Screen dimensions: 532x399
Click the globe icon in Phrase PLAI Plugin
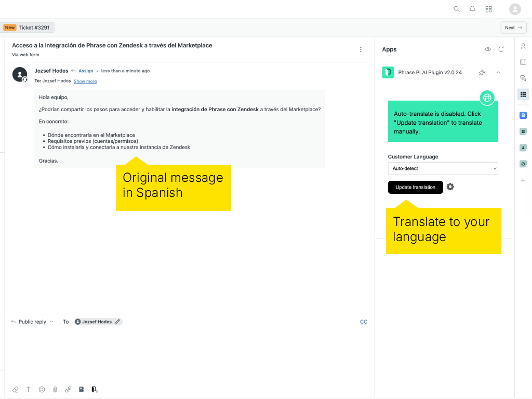(x=487, y=97)
